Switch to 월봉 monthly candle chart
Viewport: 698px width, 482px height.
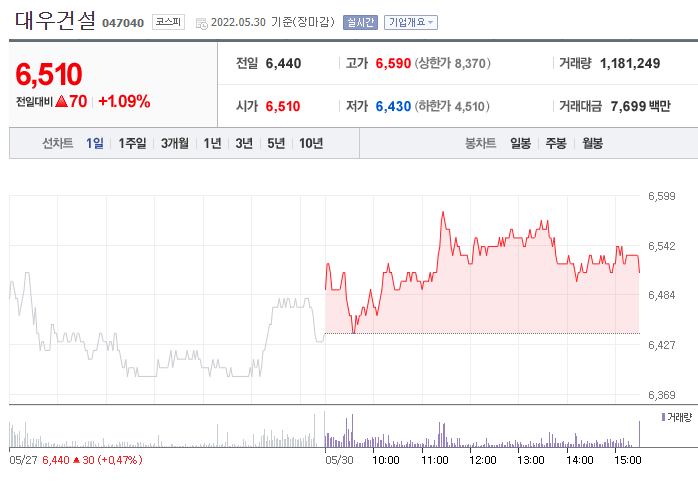(592, 143)
